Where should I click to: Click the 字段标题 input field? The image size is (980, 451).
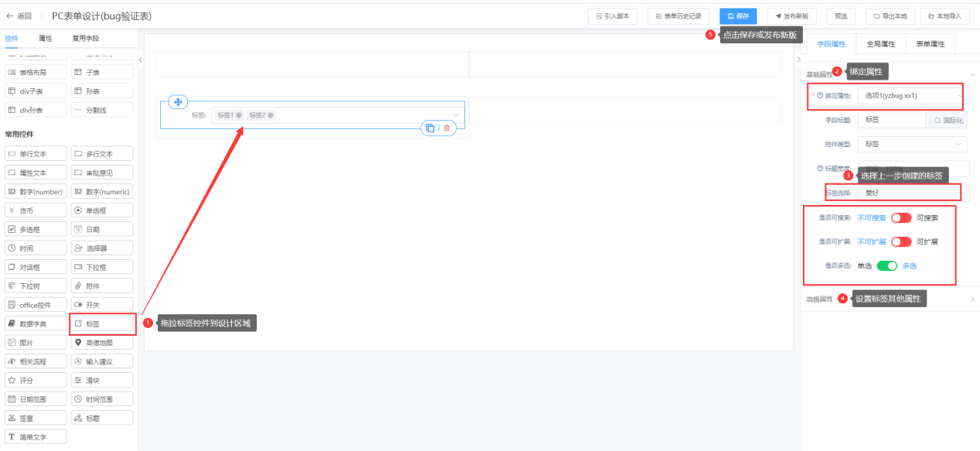click(x=891, y=120)
